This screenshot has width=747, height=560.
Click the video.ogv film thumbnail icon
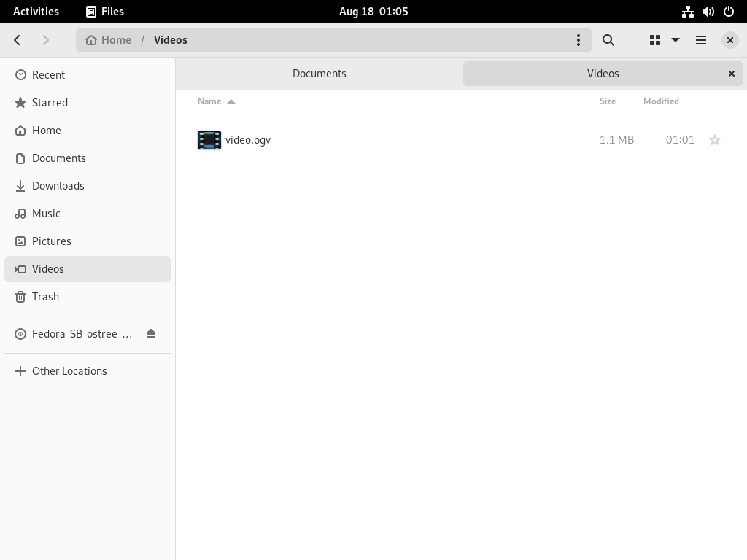pyautogui.click(x=209, y=140)
